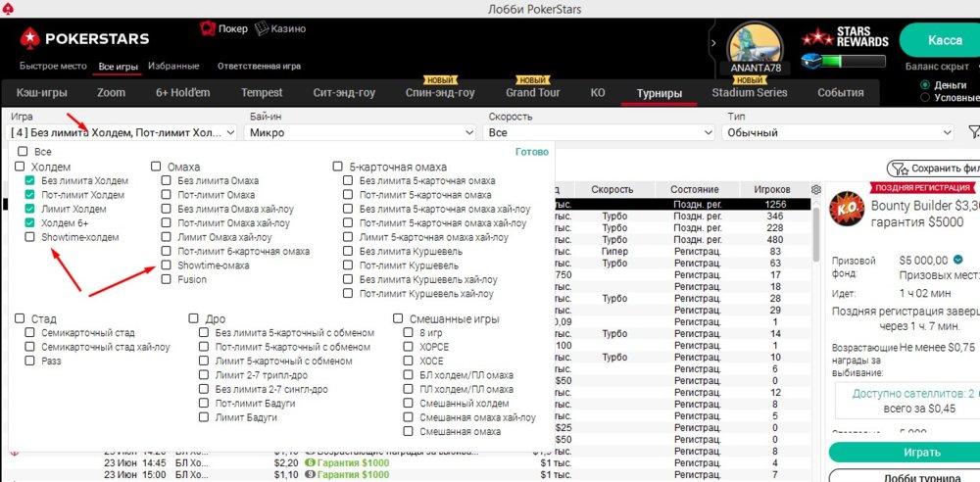This screenshot has width=980, height=482.
Task: Click the PokerStars spade logo
Action: coord(30,39)
